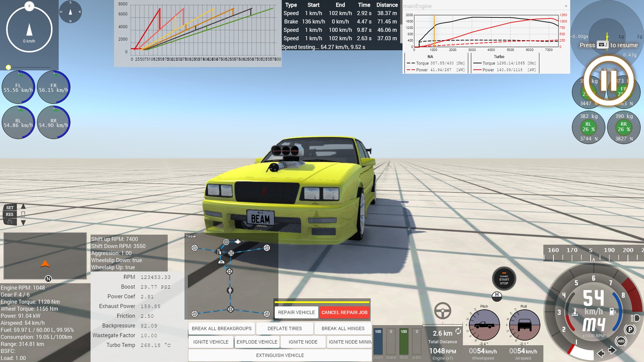This screenshot has width=644, height=362.
Task: Click Break All Breakgroups button
Action: [222, 328]
